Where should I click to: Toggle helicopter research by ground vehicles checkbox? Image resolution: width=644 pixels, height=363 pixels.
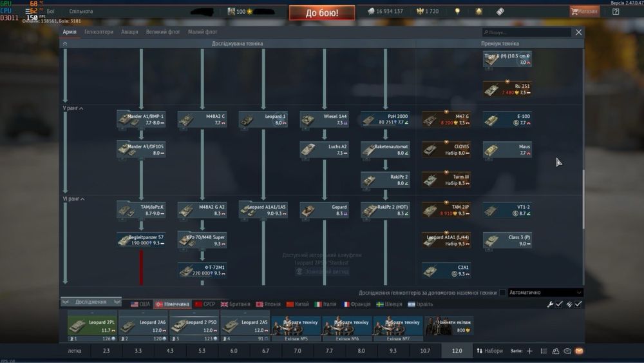coord(502,293)
